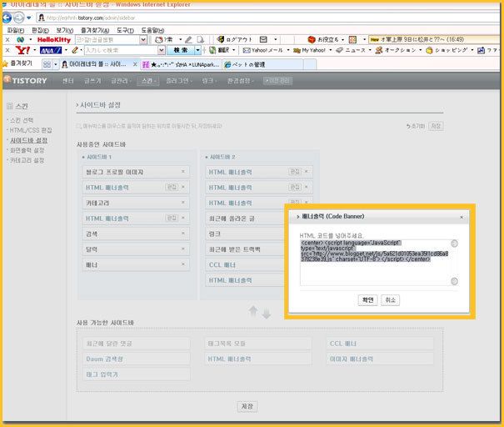Open the 글쓰기 nav item
This screenshot has width=504, height=427.
[92, 81]
